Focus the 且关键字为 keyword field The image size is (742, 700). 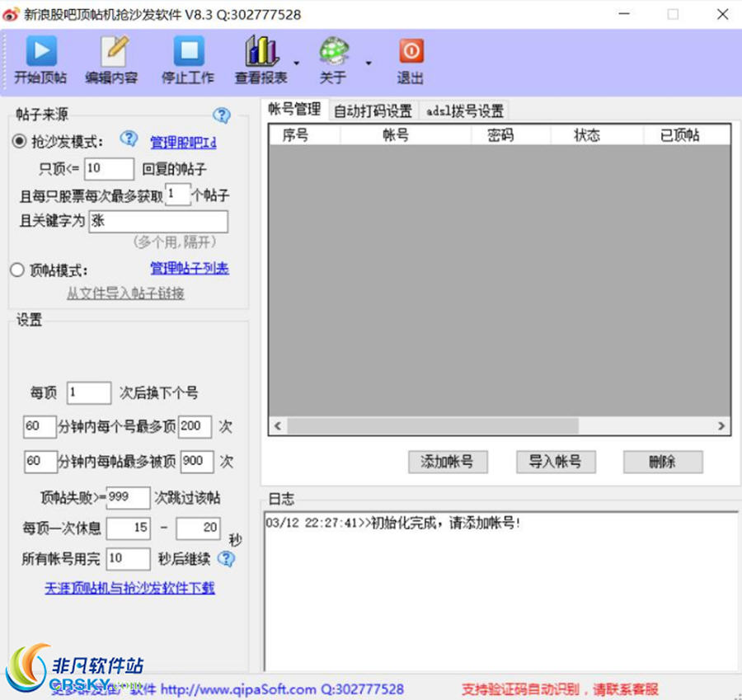[x=158, y=221]
